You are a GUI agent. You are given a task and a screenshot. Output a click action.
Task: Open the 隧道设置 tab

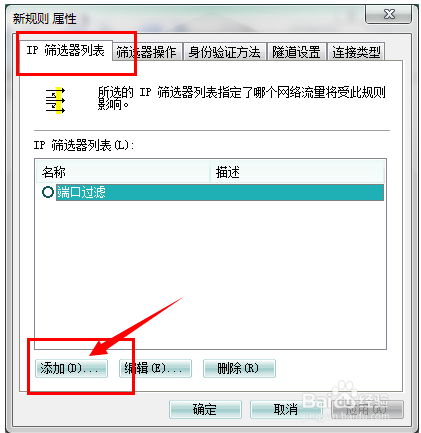pos(296,52)
